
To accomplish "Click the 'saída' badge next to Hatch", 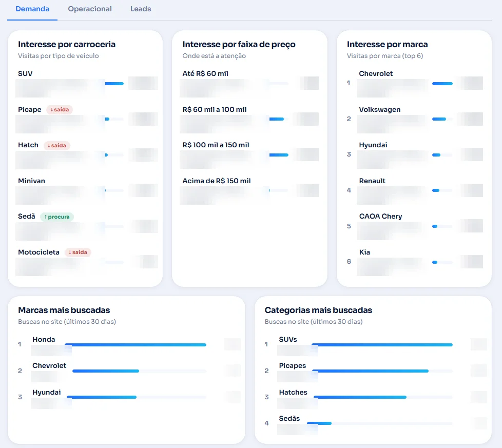I will 57,145.
